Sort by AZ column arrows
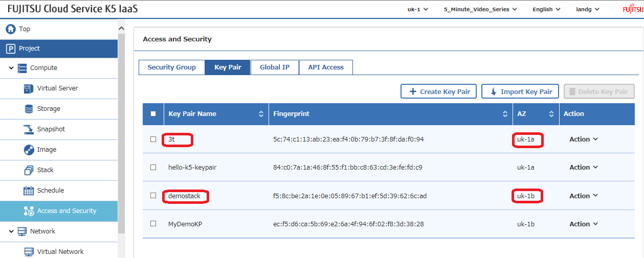Image resolution: width=644 pixels, height=258 pixels. [551, 114]
